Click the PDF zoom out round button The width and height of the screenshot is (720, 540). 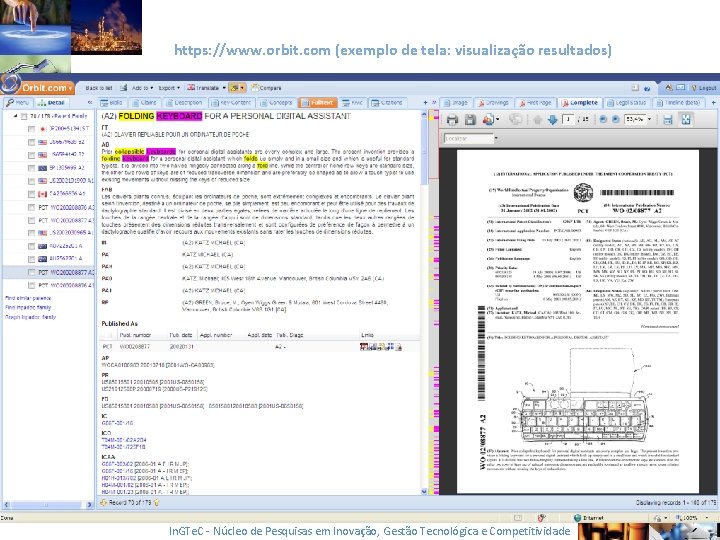tap(603, 119)
